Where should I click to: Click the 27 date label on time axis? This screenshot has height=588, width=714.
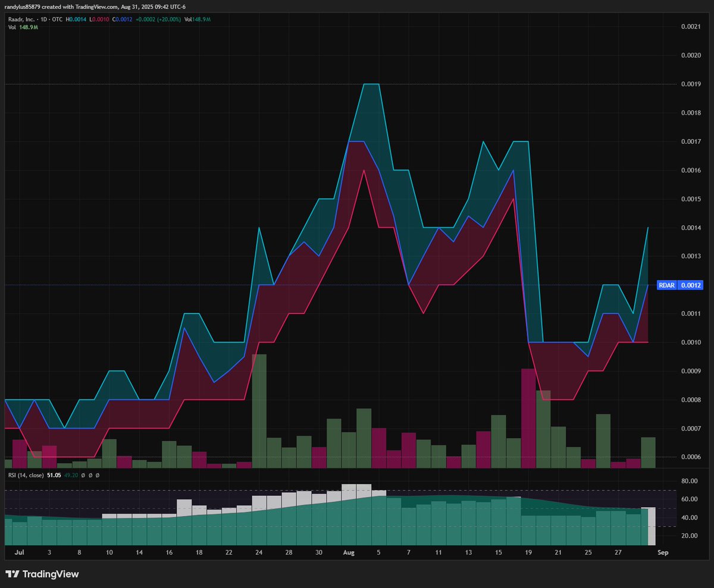pos(618,553)
